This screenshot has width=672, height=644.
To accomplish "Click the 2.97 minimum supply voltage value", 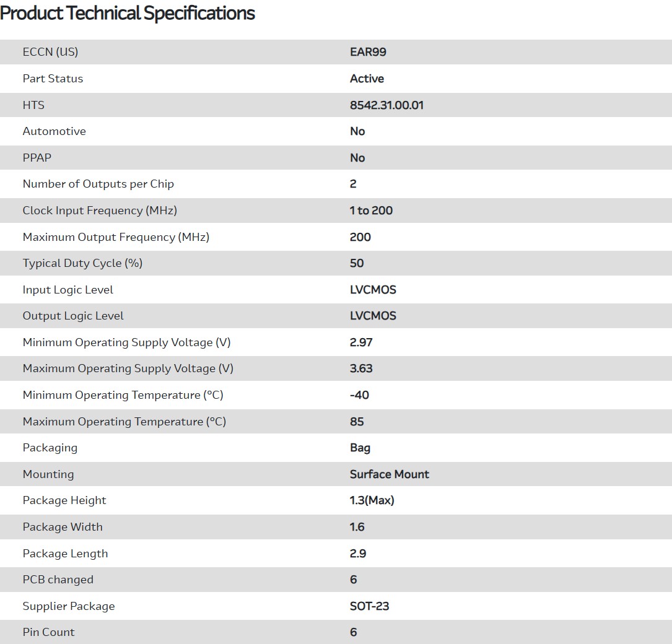I will pos(361,342).
